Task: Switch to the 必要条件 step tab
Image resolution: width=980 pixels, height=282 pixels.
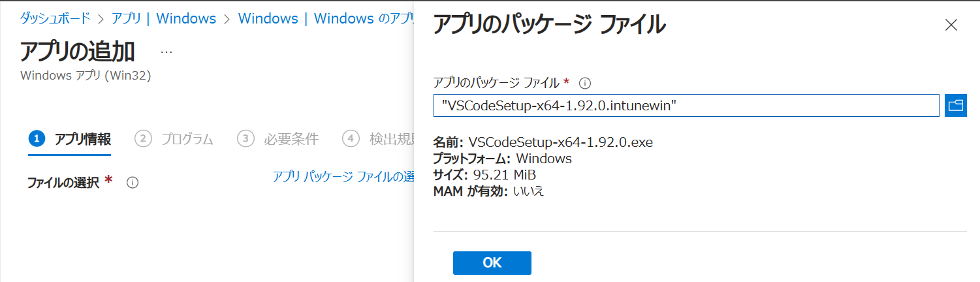Action: 278,139
